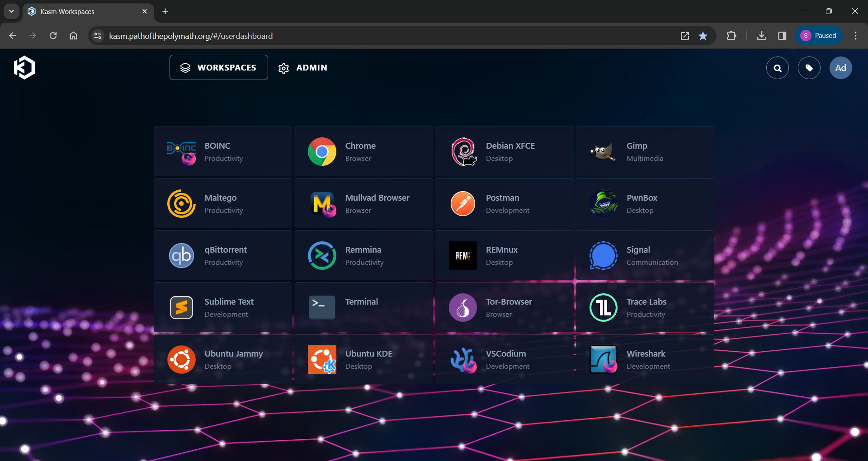Open the Chrome three-dot menu
868x461 pixels.
click(855, 36)
